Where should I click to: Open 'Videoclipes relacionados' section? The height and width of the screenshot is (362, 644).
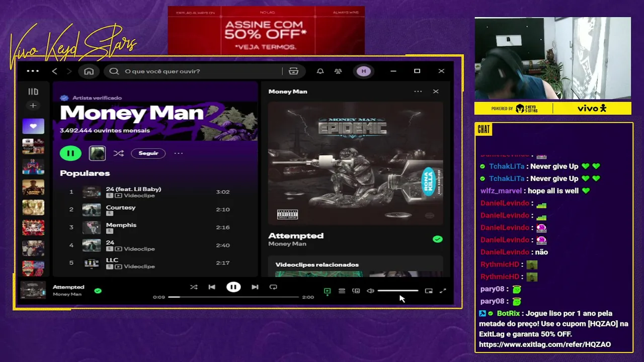click(317, 264)
